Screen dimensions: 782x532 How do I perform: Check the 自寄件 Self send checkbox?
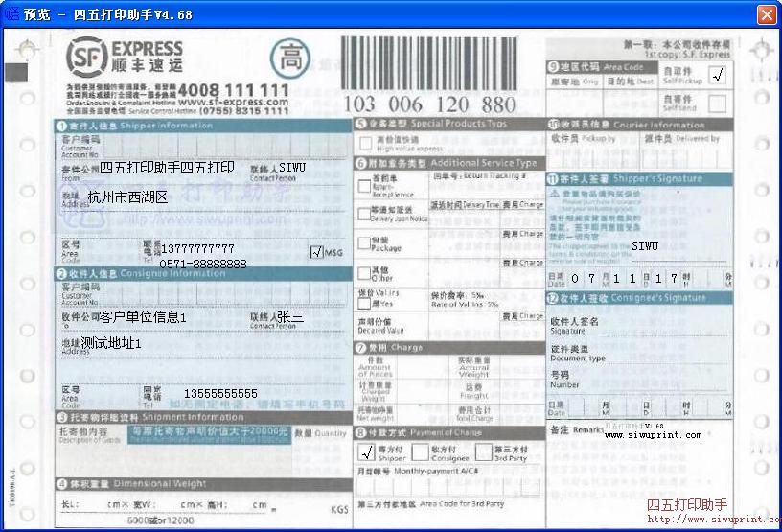coord(717,104)
